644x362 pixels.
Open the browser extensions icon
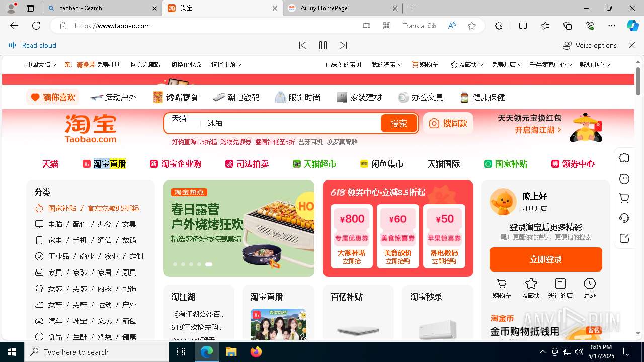(499, 26)
